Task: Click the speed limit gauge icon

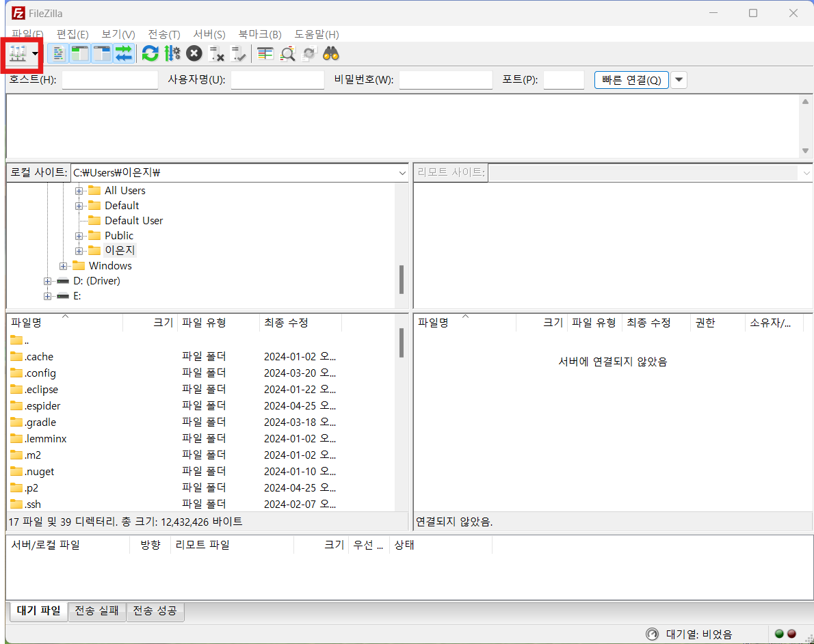Action: pos(652,634)
